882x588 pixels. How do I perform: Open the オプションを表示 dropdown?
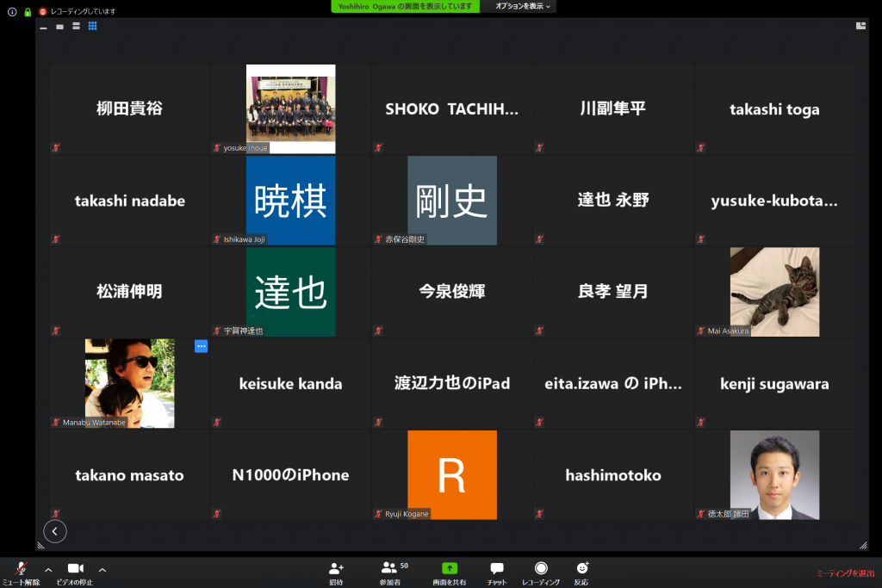click(x=523, y=6)
